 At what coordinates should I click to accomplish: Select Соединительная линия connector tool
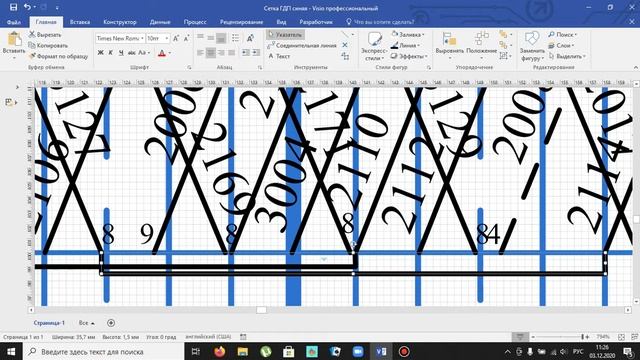coord(302,45)
